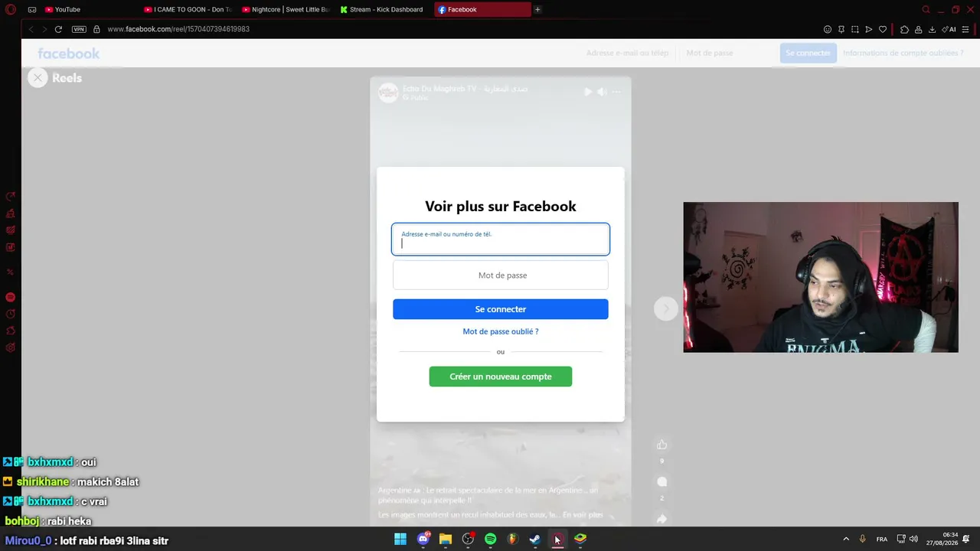Click the facebook.com URL address field
Screen dimensions: 980x551
coord(178,29)
